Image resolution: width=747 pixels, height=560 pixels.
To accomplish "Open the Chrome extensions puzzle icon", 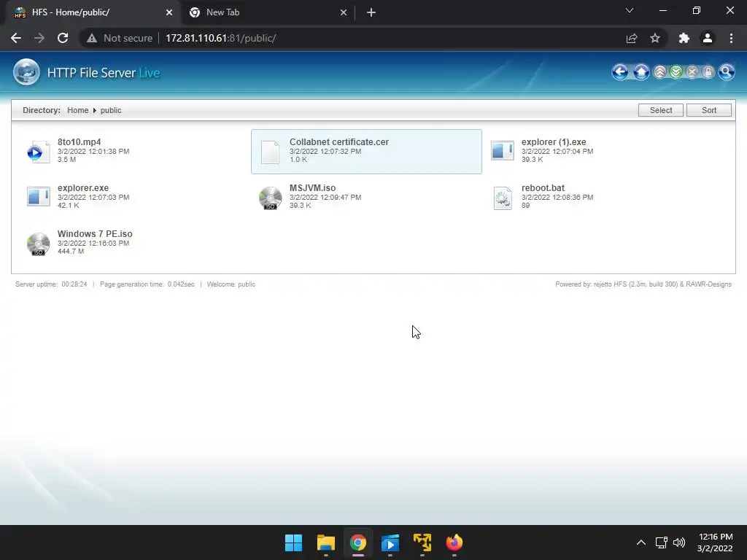I will point(684,38).
